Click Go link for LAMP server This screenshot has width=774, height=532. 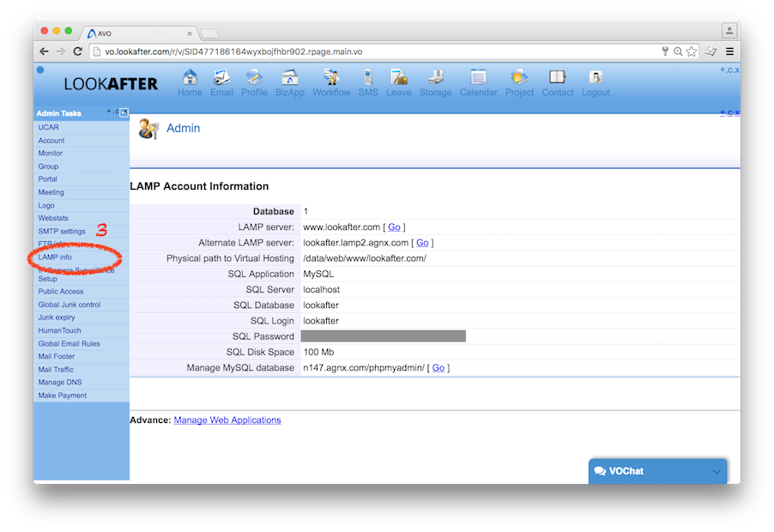click(x=394, y=227)
